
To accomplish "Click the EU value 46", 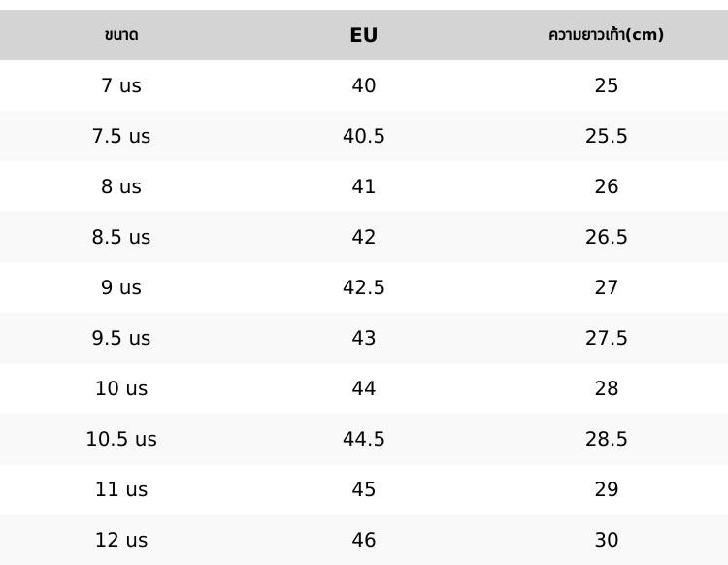I will [x=364, y=540].
